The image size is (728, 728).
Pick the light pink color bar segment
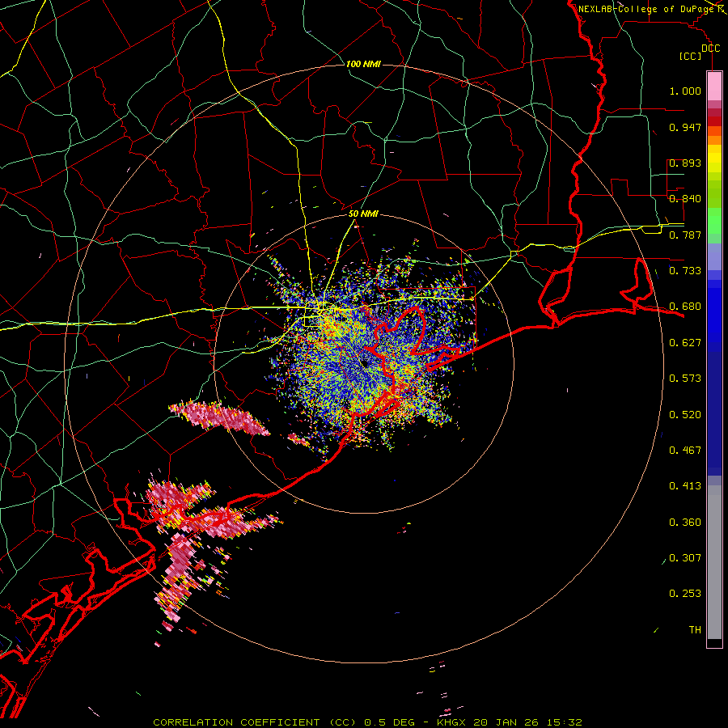(714, 86)
